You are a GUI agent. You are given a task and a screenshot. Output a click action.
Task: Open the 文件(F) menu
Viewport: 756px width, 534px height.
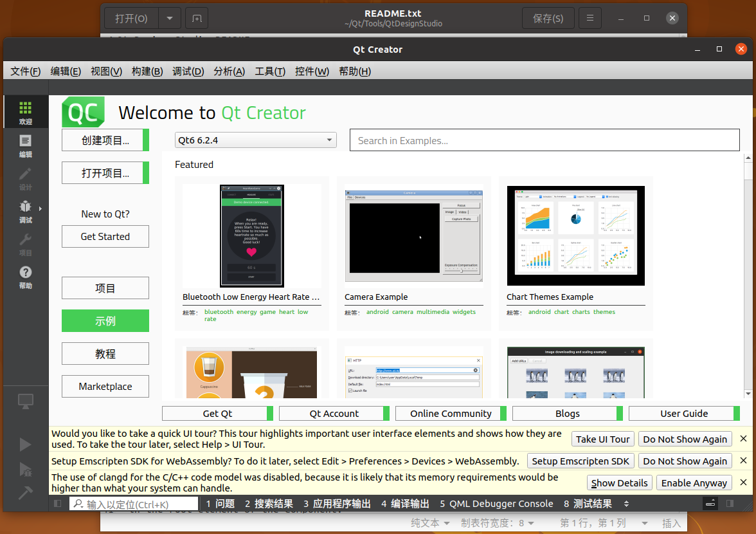pyautogui.click(x=26, y=71)
